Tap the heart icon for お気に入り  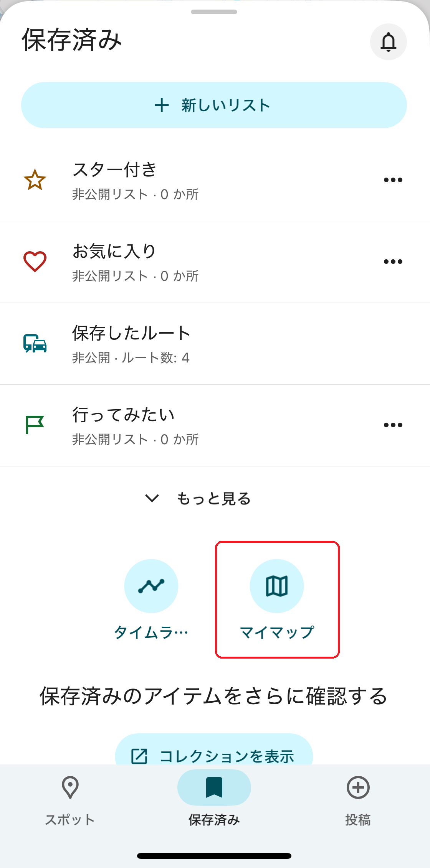coord(35,262)
